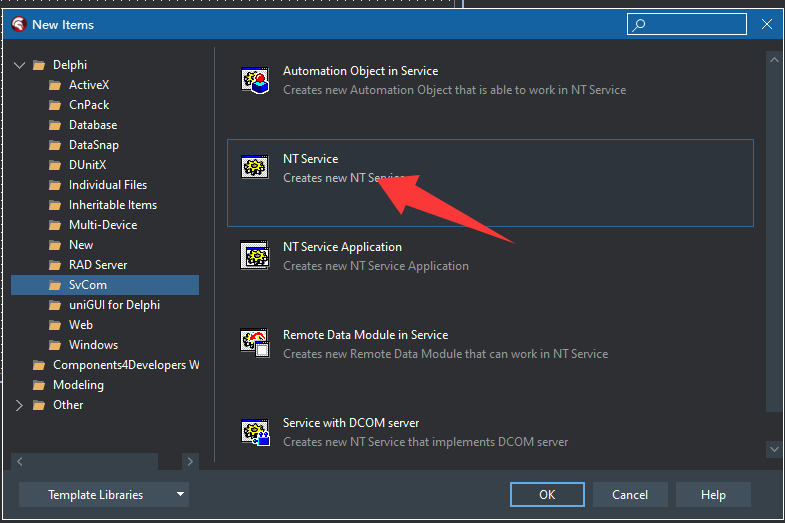The height and width of the screenshot is (523, 785).
Task: Click the text "Automation Object in Service"
Action: [x=360, y=71]
